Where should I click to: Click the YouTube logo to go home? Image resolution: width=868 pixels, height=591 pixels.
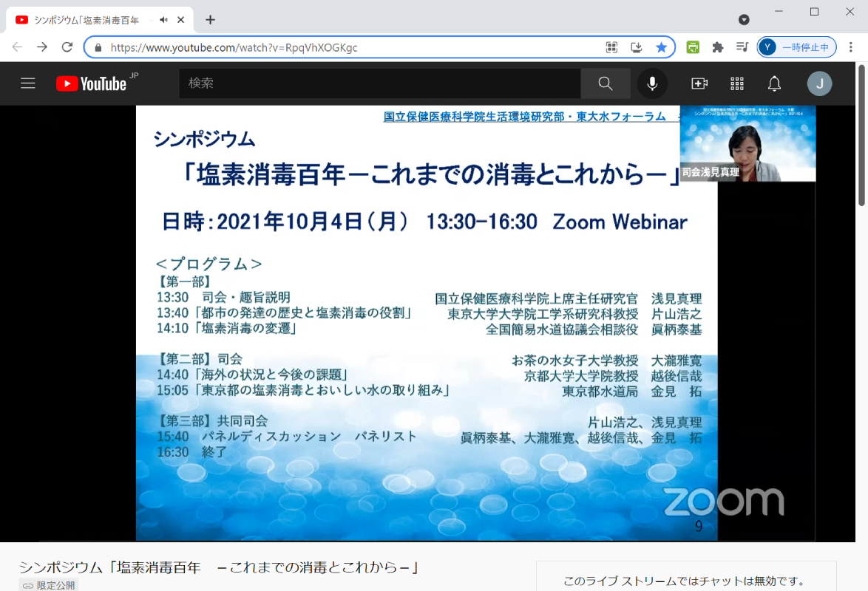92,83
